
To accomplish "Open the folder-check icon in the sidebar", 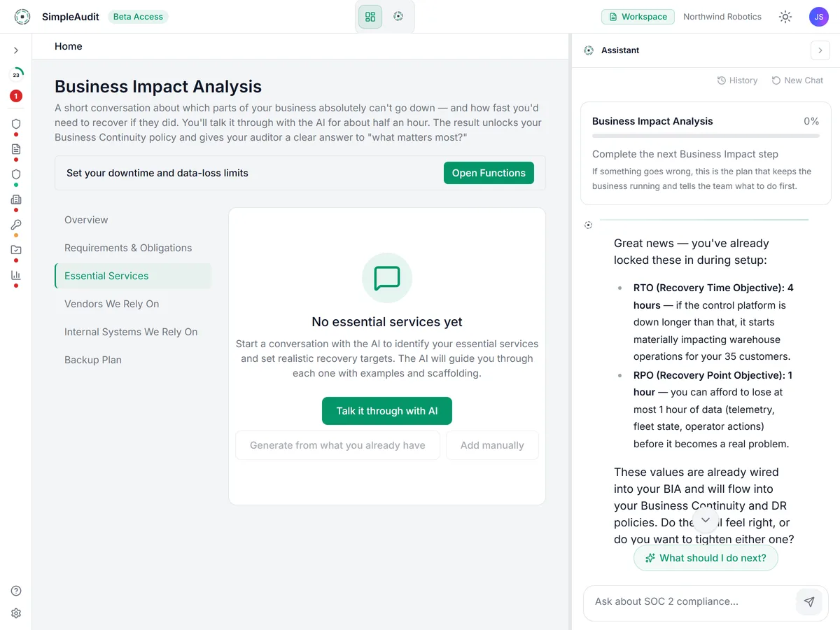I will [16, 250].
